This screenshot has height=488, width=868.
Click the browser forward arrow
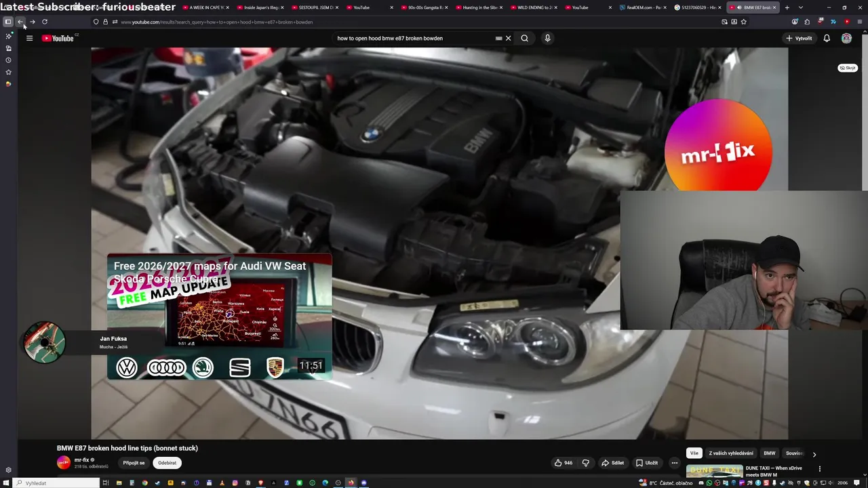point(33,22)
